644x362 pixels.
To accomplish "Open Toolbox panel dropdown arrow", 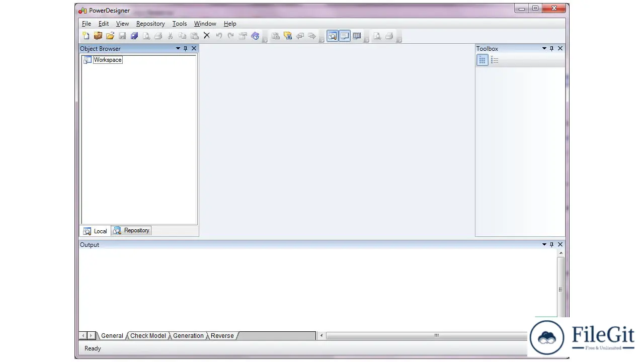I will [544, 48].
